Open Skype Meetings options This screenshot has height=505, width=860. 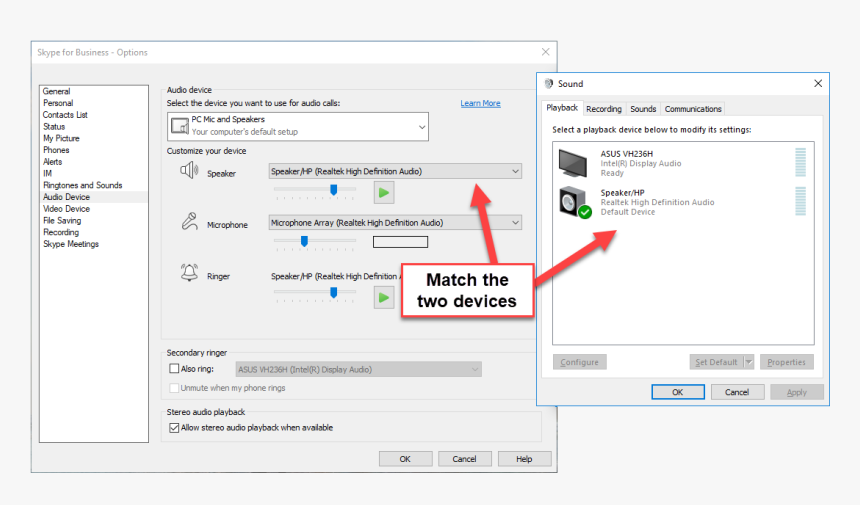point(71,244)
